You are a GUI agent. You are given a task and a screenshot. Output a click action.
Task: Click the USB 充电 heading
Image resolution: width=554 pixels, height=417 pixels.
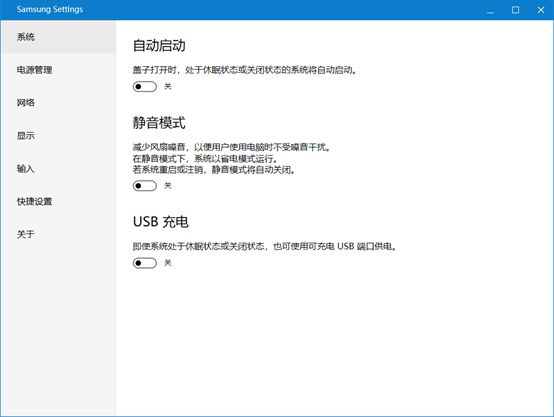click(161, 222)
